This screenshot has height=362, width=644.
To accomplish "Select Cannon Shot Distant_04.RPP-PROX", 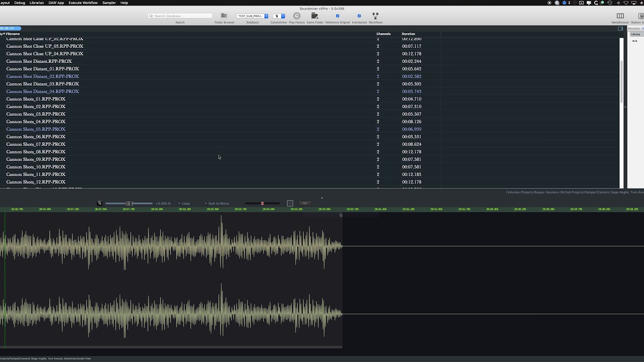I will click(43, 92).
